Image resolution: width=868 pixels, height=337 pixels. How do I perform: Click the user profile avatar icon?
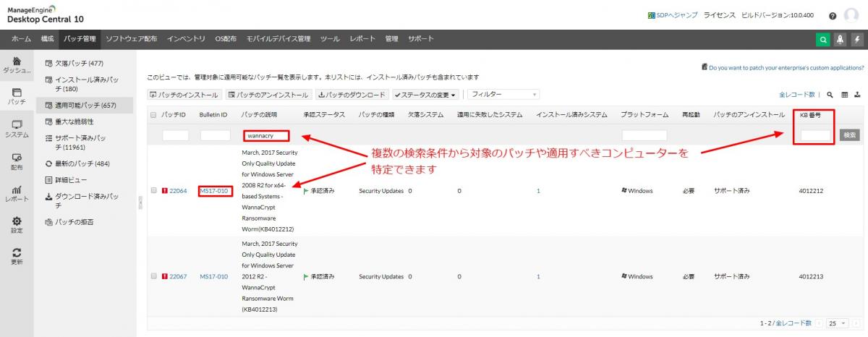(x=851, y=16)
